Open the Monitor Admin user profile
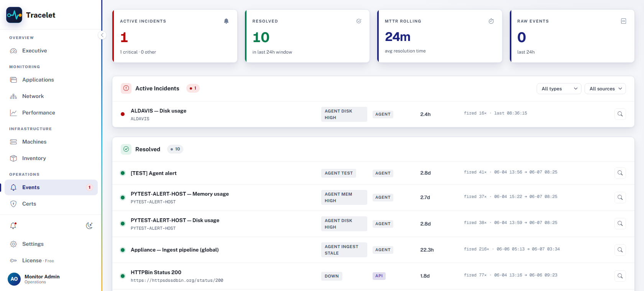The height and width of the screenshot is (291, 644). 51,279
